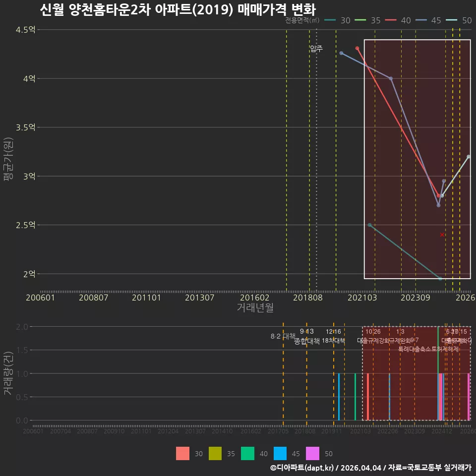
Task: Click the 4억 y-axis label
Action: tap(29, 79)
